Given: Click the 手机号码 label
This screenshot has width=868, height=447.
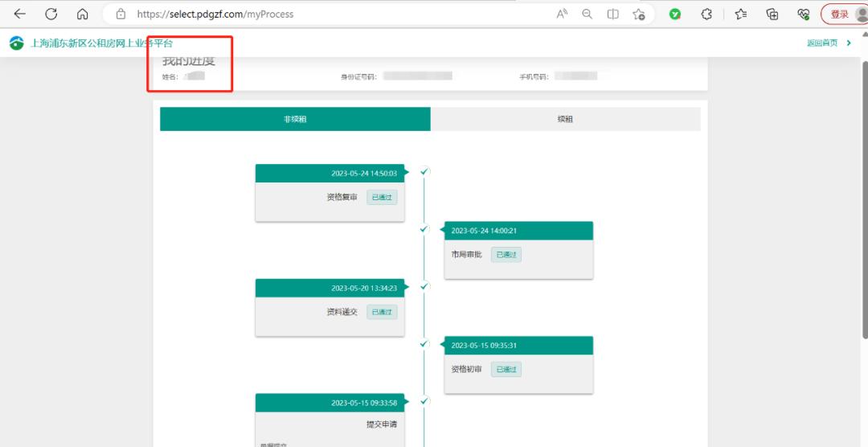Looking at the screenshot, I should [534, 77].
